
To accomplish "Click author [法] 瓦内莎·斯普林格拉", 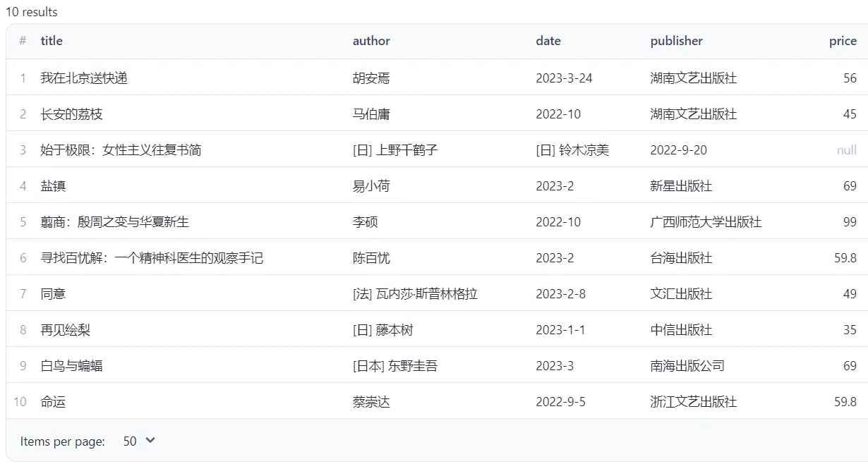I will coord(415,293).
